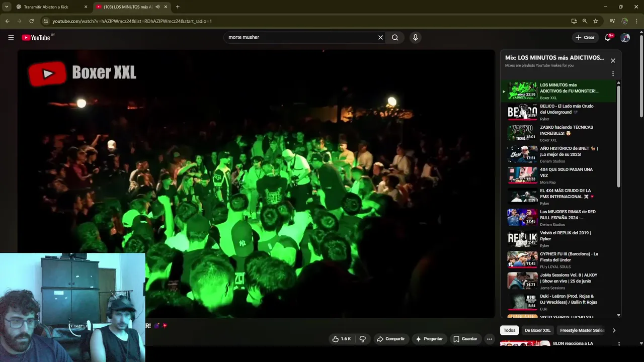
Task: Select the Todos filter chip
Action: click(x=510, y=330)
